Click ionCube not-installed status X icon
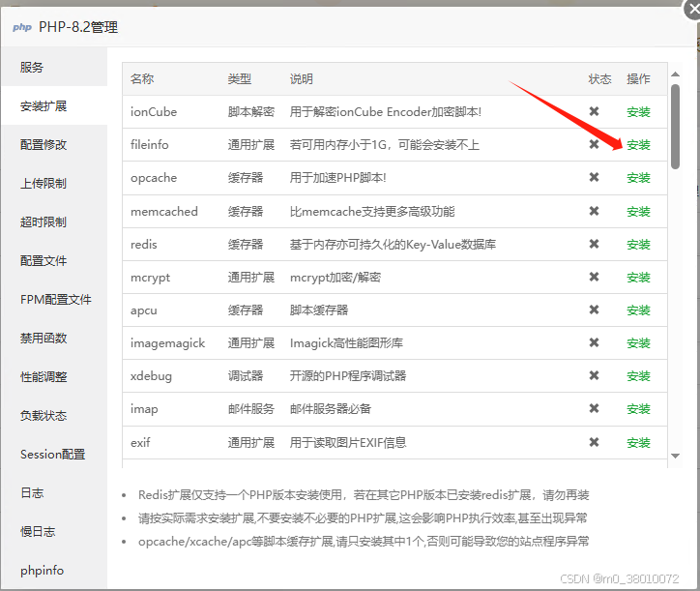 [x=594, y=111]
